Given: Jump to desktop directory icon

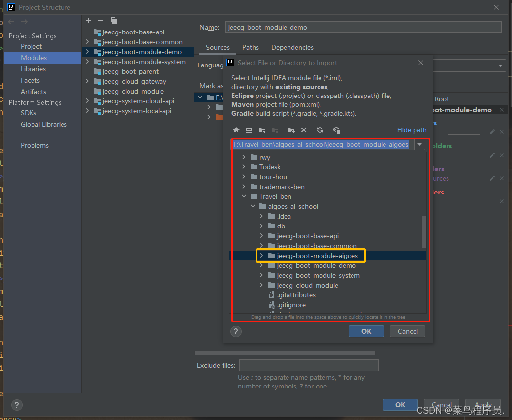Looking at the screenshot, I should tap(249, 130).
